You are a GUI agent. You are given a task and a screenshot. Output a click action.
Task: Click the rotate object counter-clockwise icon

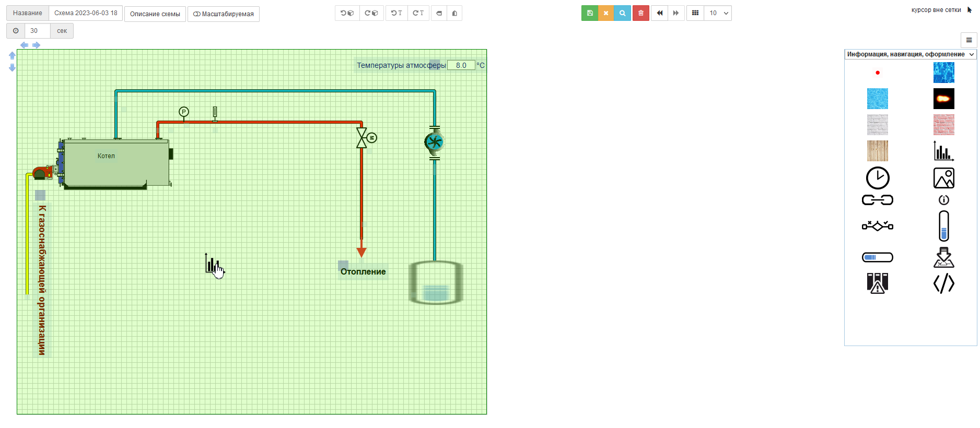tap(347, 13)
